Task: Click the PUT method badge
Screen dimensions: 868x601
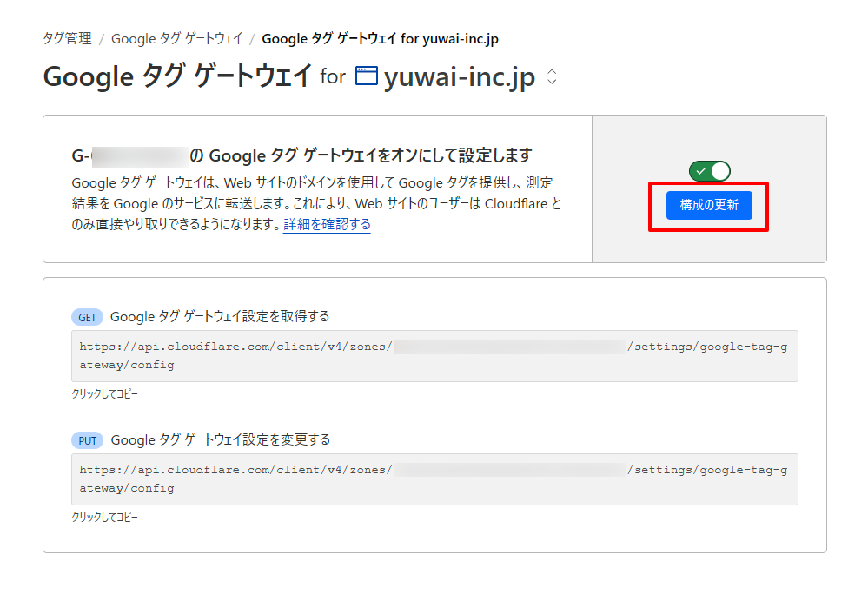Action: 88,440
